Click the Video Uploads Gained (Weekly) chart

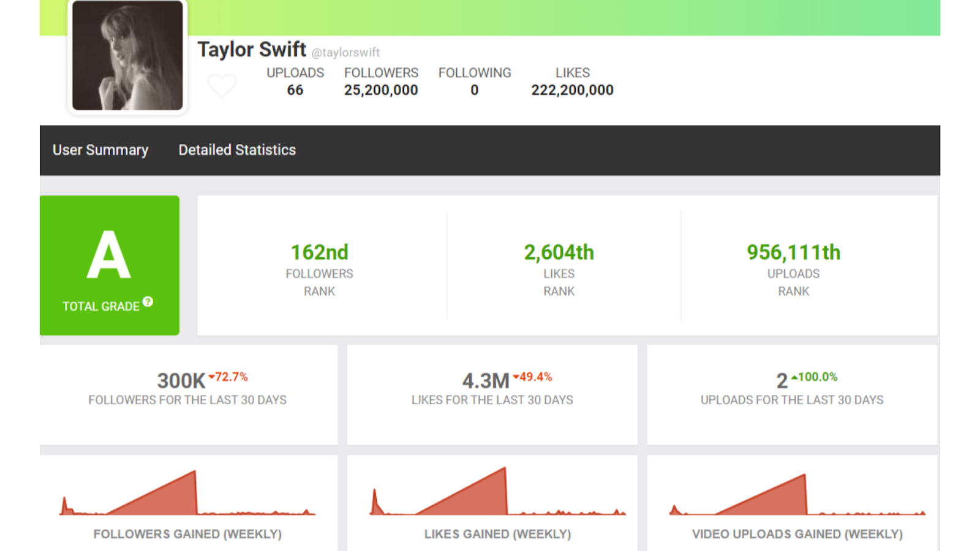[797, 494]
